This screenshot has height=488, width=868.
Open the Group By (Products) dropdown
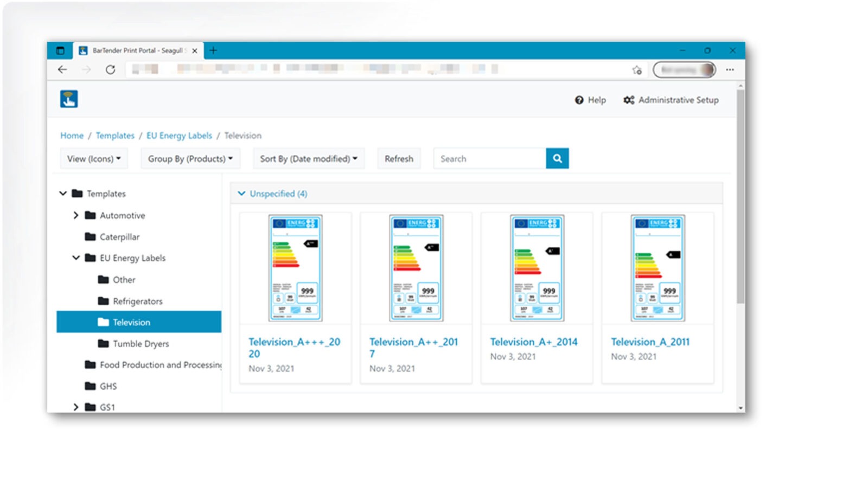coord(190,158)
